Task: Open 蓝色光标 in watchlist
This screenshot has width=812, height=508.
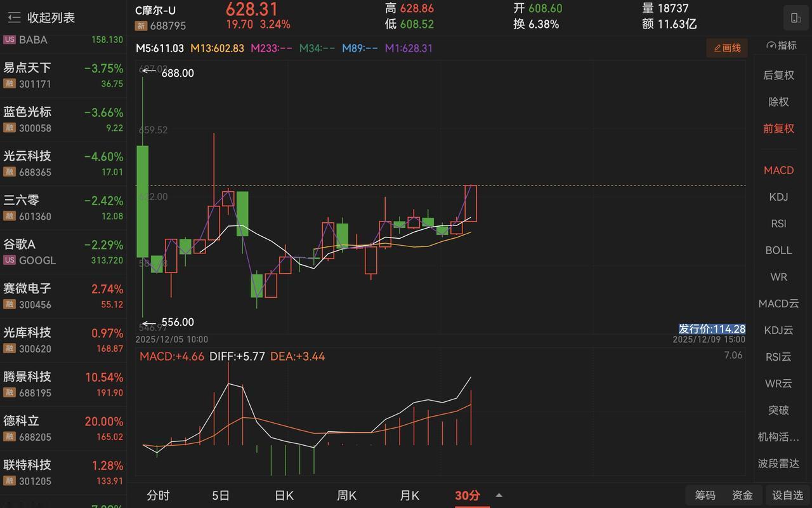Action: [x=63, y=119]
